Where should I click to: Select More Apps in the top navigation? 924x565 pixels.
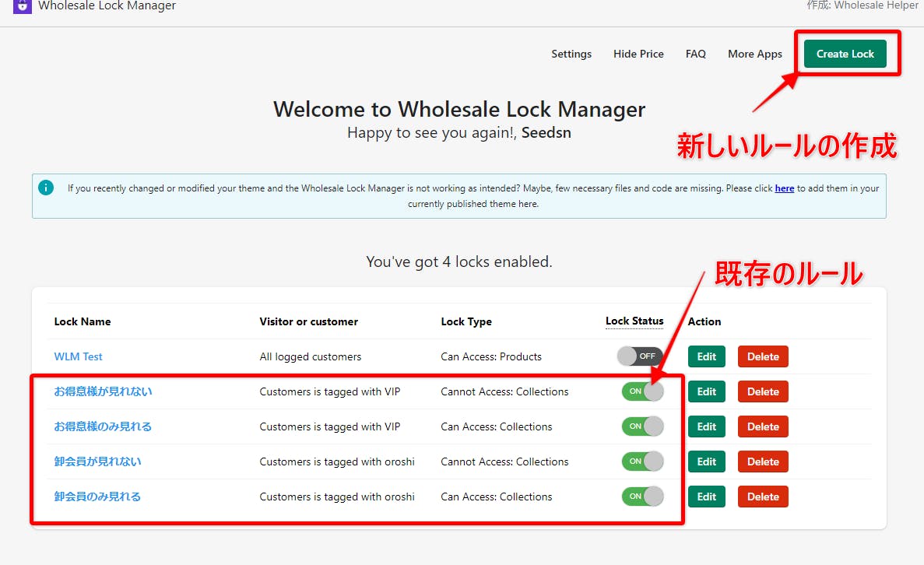tap(755, 54)
